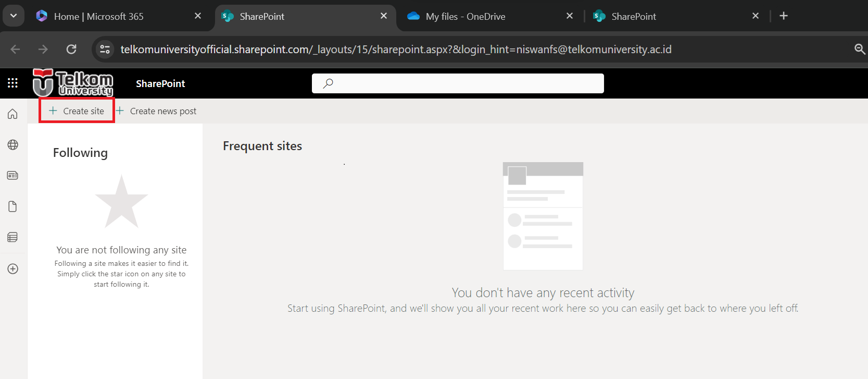Click 'You don't have any recent activity' text

(x=543, y=292)
